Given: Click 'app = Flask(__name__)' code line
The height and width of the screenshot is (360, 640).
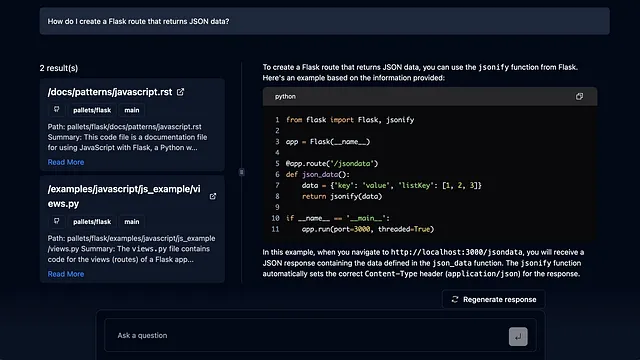Looking at the screenshot, I should coord(328,142).
